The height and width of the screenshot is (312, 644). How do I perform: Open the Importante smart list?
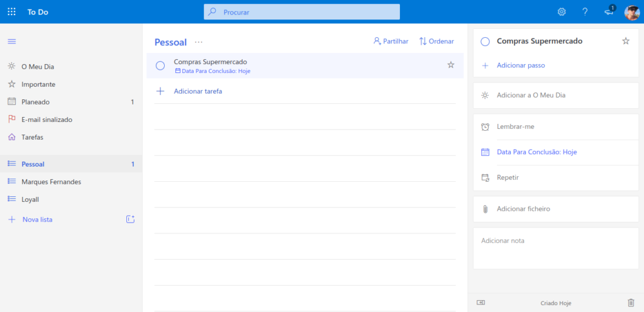(x=71, y=84)
